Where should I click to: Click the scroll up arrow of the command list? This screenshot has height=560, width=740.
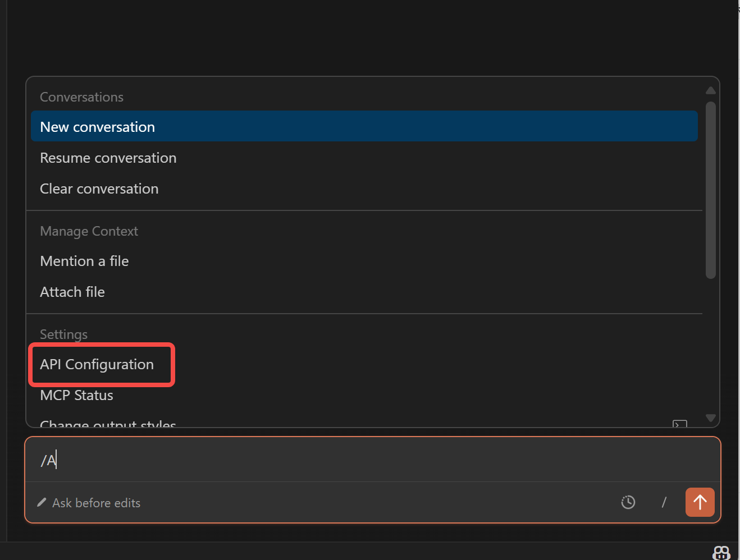pyautogui.click(x=711, y=90)
